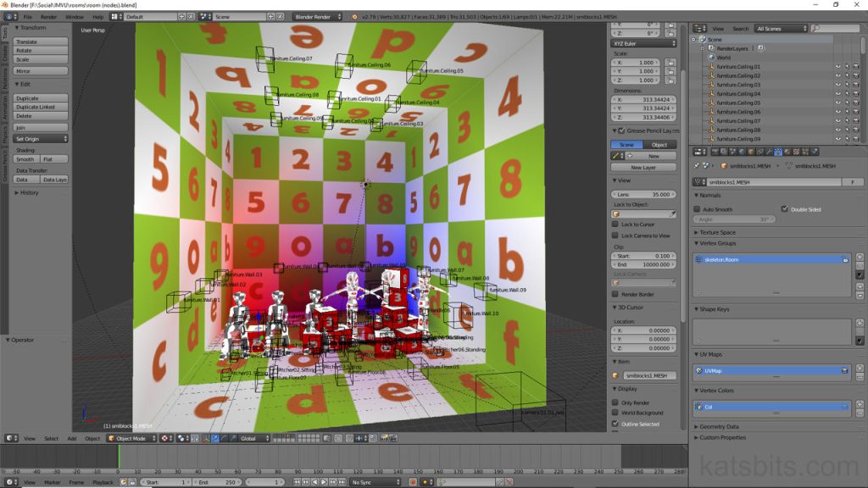
Task: Enable the Double Sided checkbox under Normals
Action: (785, 208)
